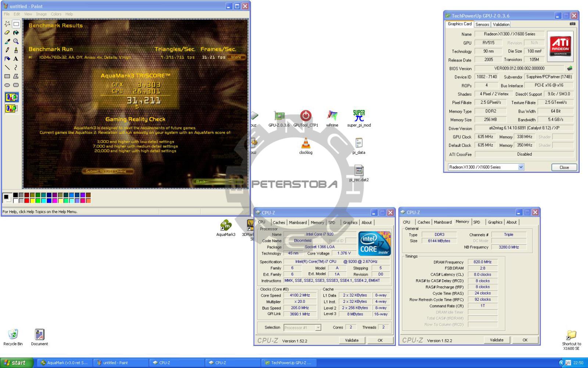Open Mainboard tab in left CPU-Z window
This screenshot has width=588, height=368.
298,223
